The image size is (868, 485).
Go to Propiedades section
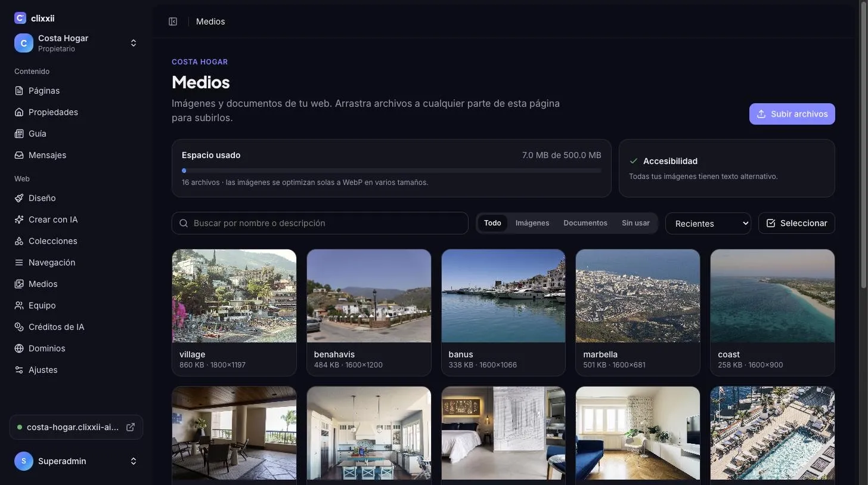(x=76, y=112)
